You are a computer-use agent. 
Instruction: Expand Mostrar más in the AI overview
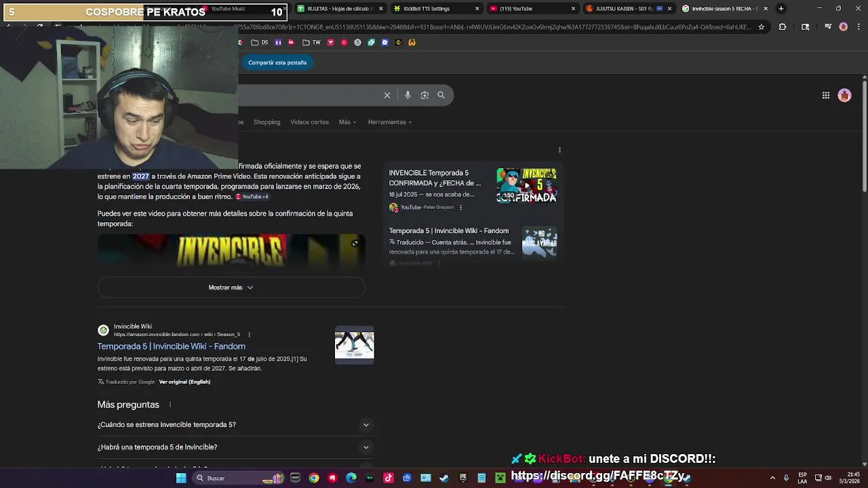(231, 287)
